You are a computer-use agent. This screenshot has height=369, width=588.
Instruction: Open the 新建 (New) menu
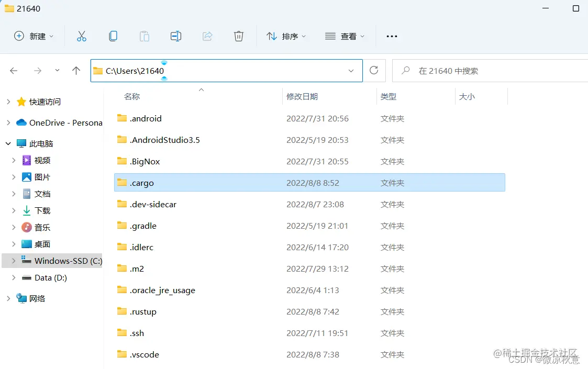(34, 36)
